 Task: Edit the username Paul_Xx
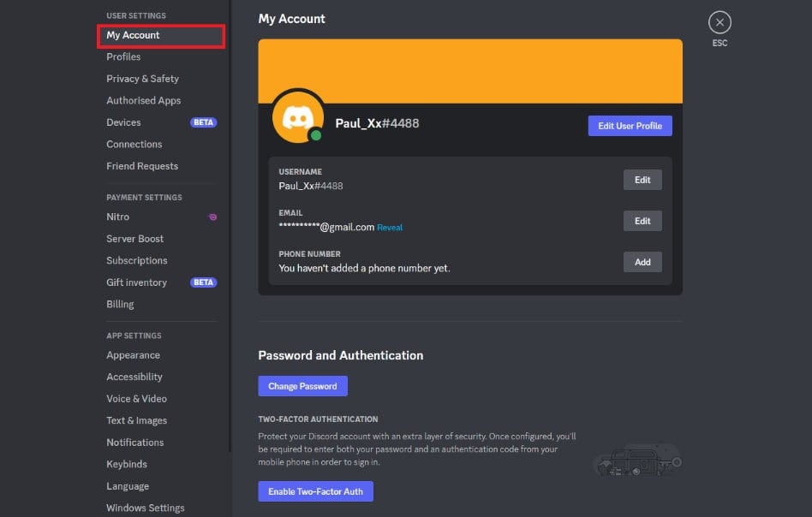pyautogui.click(x=642, y=180)
